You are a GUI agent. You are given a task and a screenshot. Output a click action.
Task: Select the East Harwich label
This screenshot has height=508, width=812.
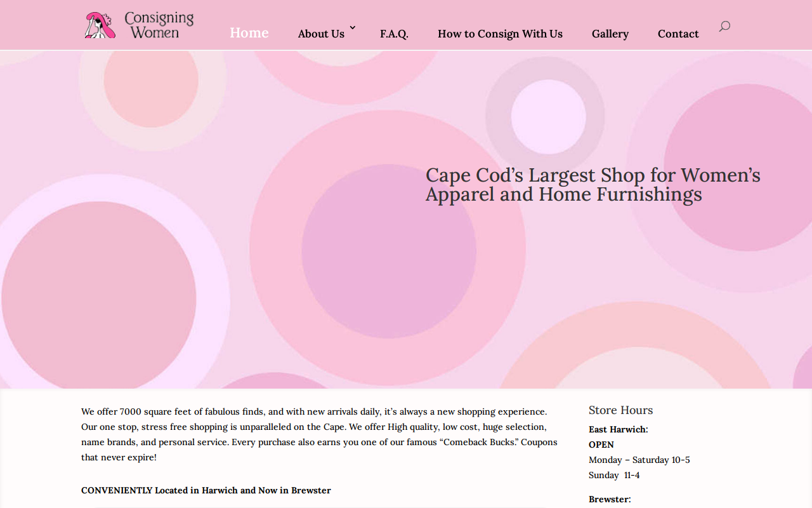point(619,429)
